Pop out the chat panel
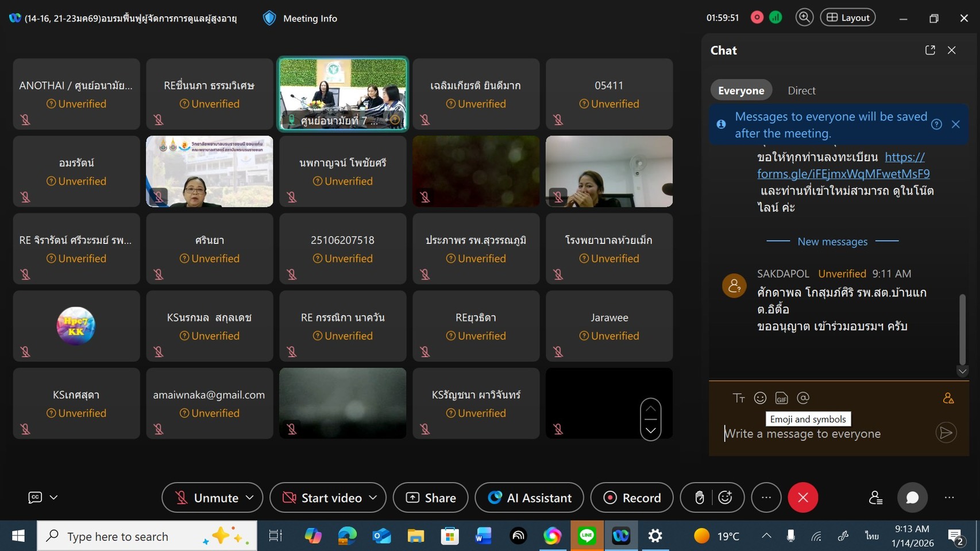Image resolution: width=980 pixels, height=551 pixels. (x=930, y=50)
